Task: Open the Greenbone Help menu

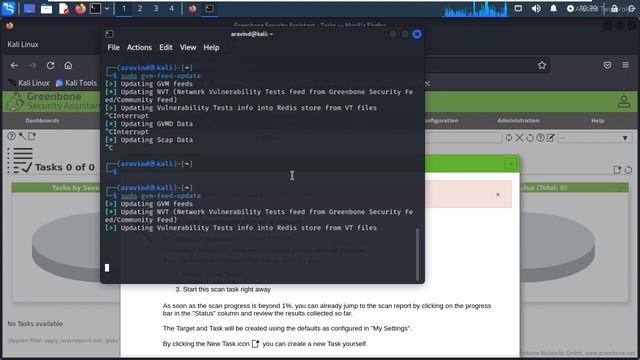Action: click(x=598, y=121)
